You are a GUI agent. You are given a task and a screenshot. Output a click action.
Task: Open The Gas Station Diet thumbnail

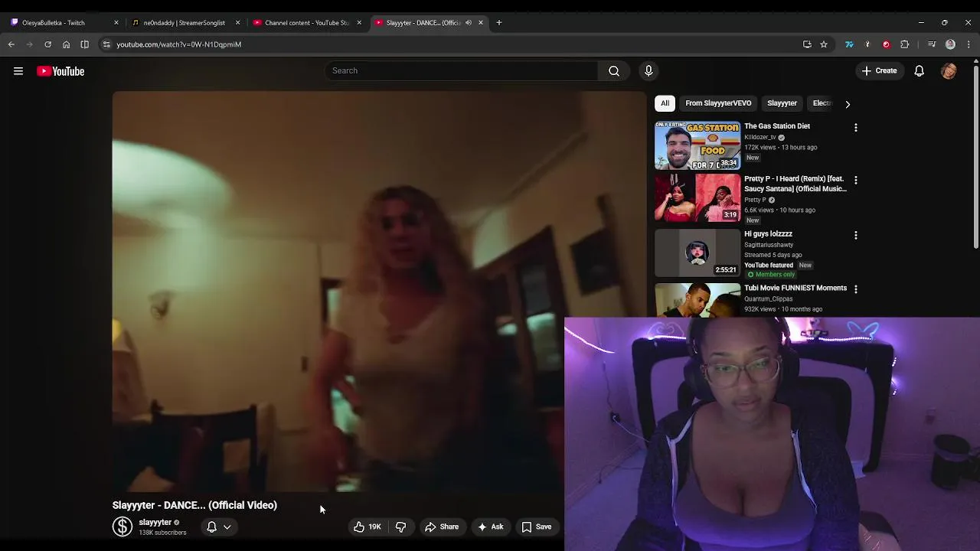coord(697,145)
